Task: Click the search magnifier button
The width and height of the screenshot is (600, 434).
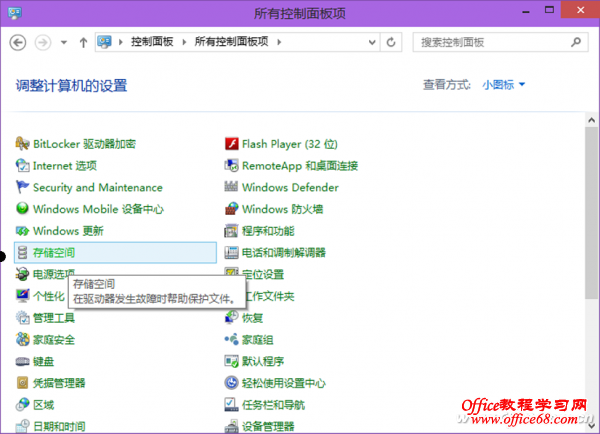Action: click(576, 42)
